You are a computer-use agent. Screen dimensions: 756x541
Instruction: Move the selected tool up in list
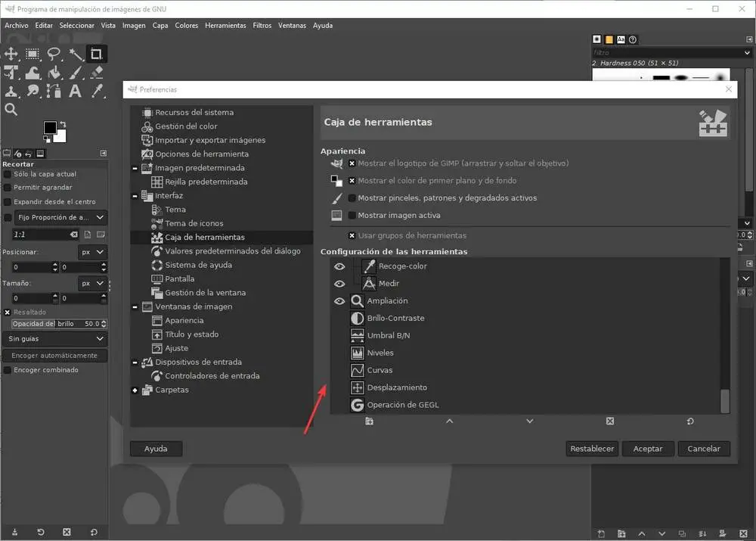449,421
